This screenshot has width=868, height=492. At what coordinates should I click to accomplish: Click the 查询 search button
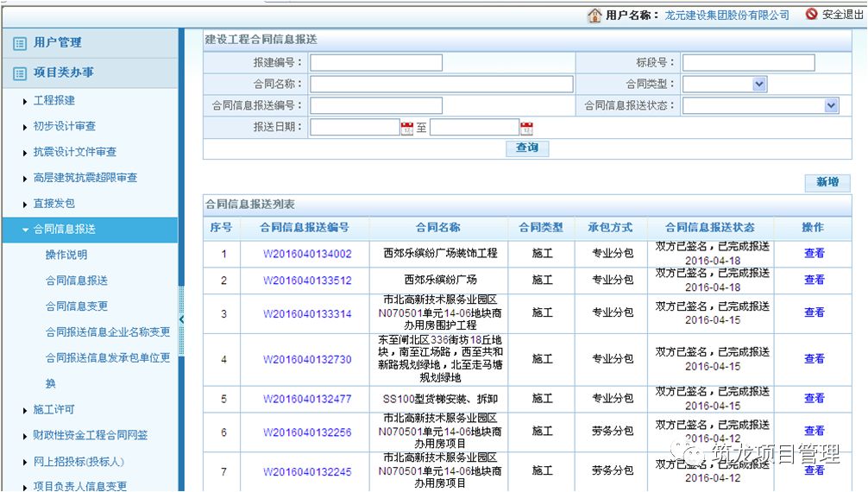click(x=527, y=148)
